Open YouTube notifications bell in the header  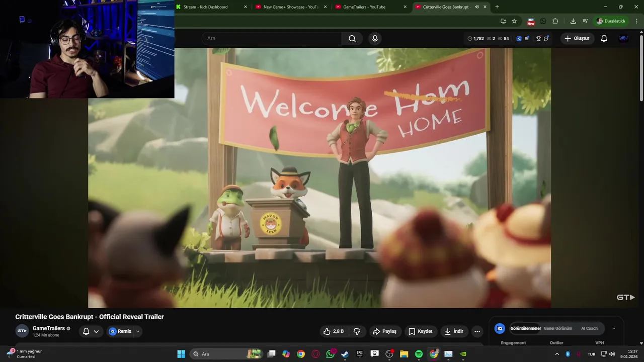point(604,38)
